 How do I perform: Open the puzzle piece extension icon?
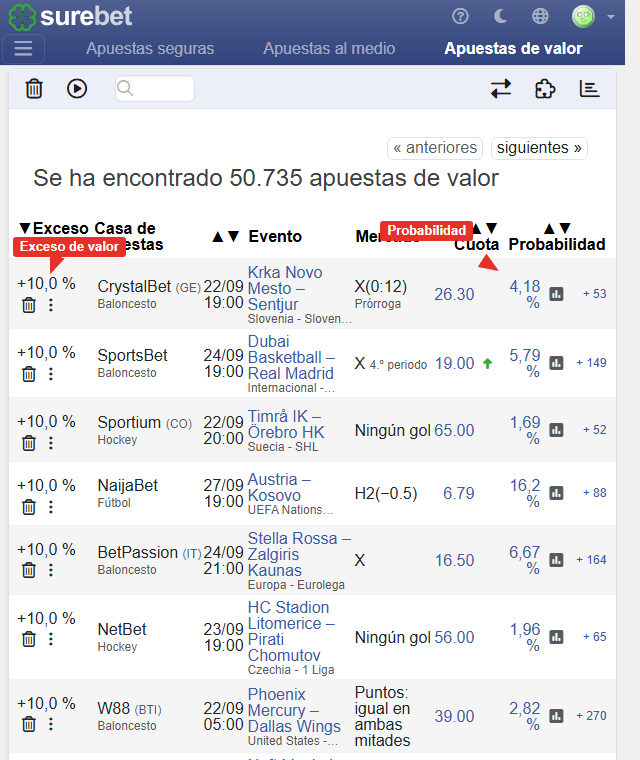[x=545, y=89]
